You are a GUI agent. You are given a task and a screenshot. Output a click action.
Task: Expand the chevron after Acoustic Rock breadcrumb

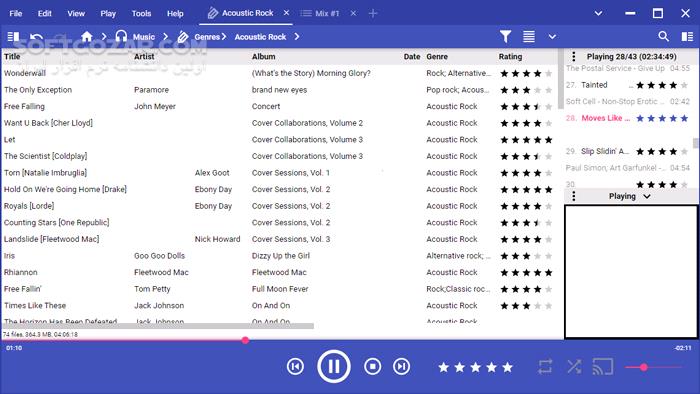296,37
